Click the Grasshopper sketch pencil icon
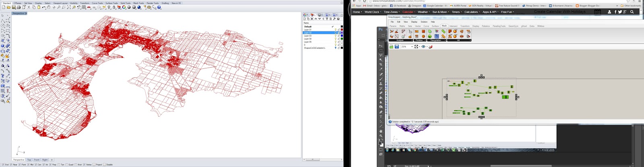Image resolution: width=644 pixels, height=167 pixels. click(x=430, y=47)
